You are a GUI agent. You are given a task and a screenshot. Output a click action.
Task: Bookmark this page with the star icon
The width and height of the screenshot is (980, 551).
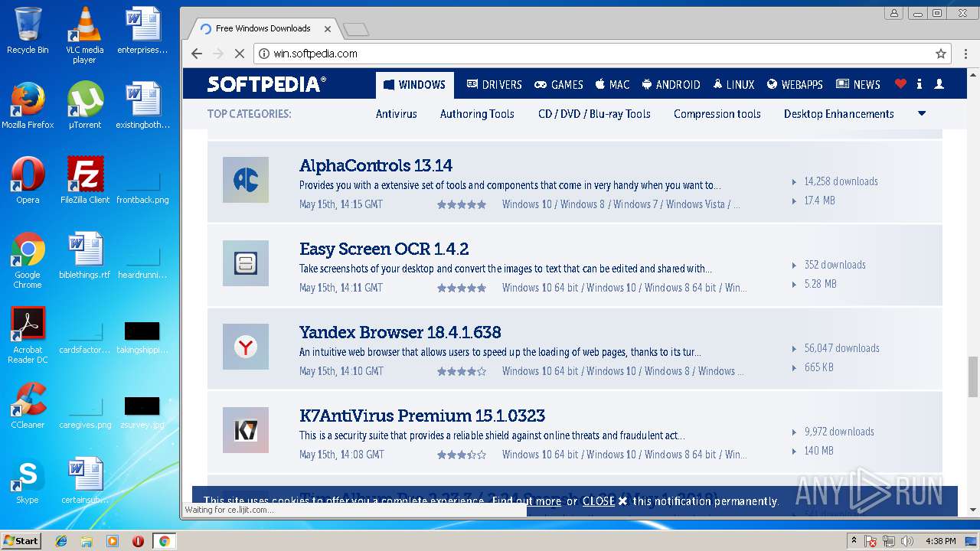point(941,54)
